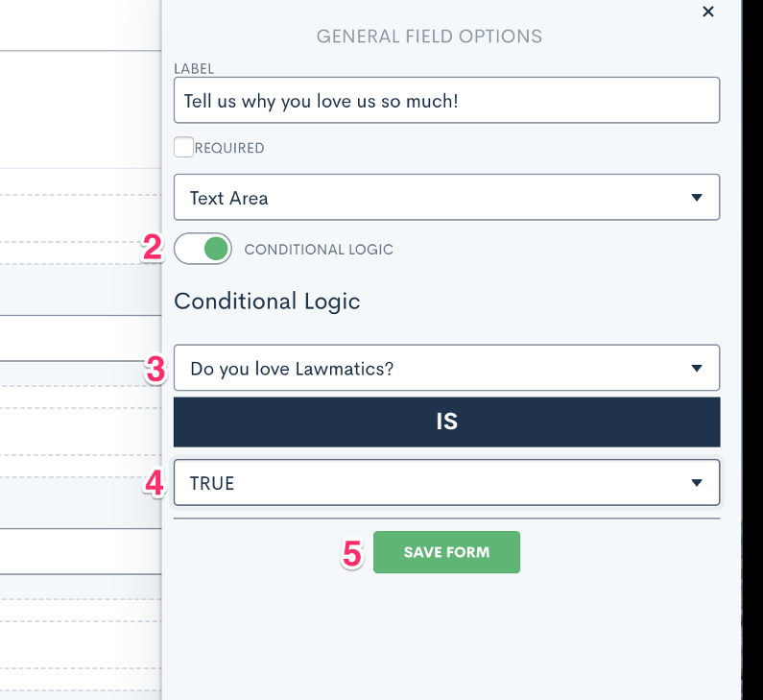Click the Conditional Logic section heading

(x=267, y=302)
